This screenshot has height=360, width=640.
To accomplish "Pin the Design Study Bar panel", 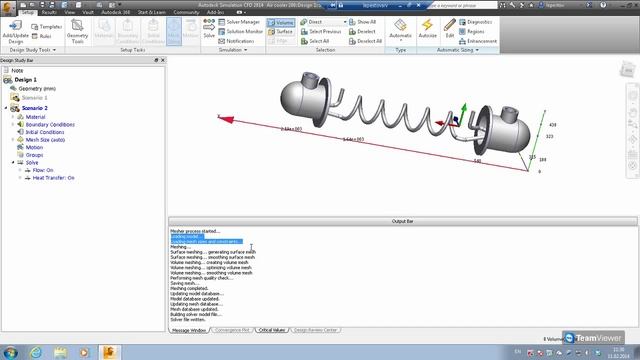I will (156, 60).
